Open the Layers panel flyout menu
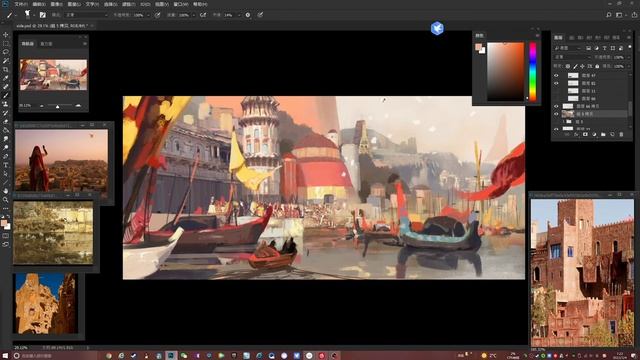640x360 pixels. (x=629, y=38)
